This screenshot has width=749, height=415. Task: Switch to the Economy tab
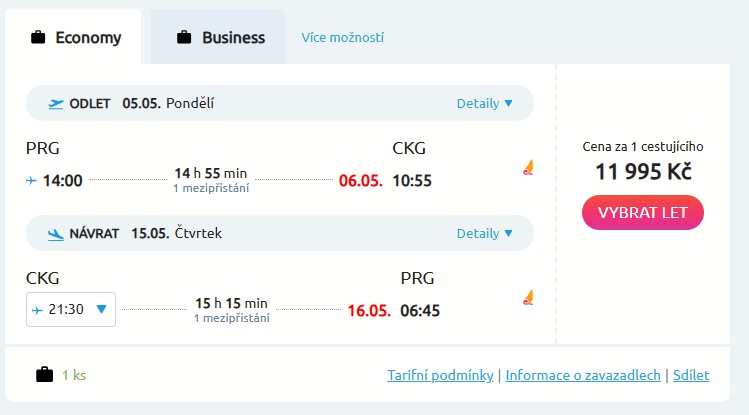(76, 38)
